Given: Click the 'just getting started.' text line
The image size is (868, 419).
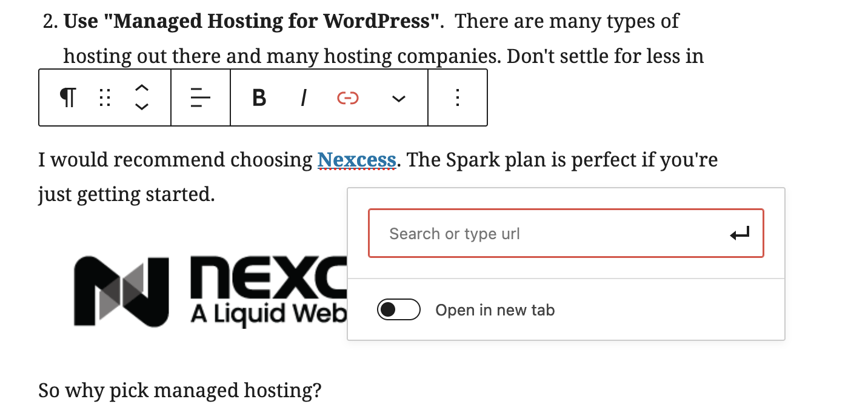Looking at the screenshot, I should click(127, 195).
